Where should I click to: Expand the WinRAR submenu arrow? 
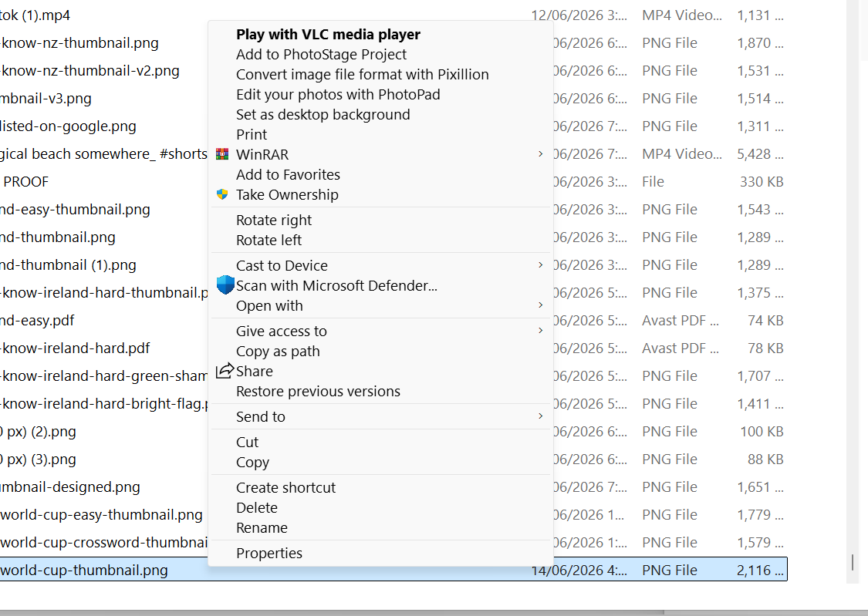pyautogui.click(x=540, y=153)
